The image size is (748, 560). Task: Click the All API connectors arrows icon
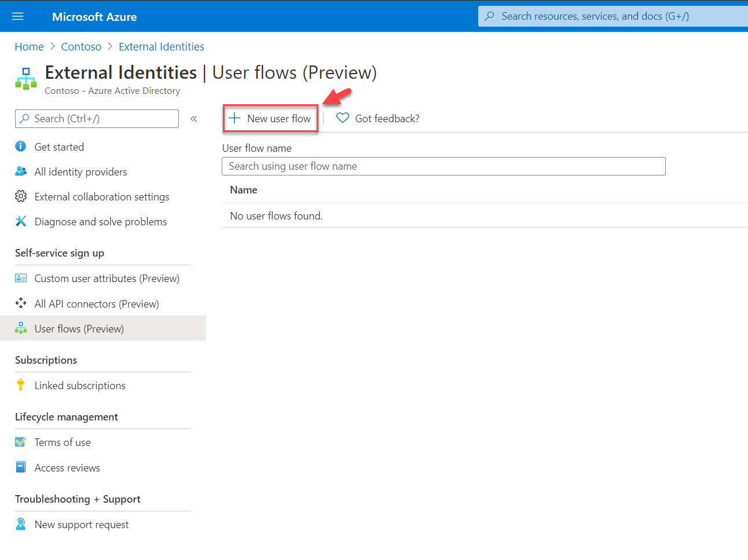[21, 303]
